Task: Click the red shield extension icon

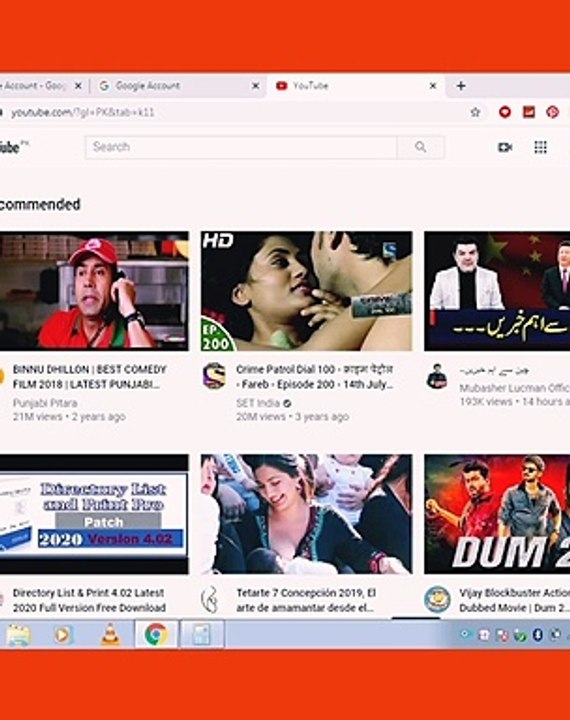Action: click(505, 112)
